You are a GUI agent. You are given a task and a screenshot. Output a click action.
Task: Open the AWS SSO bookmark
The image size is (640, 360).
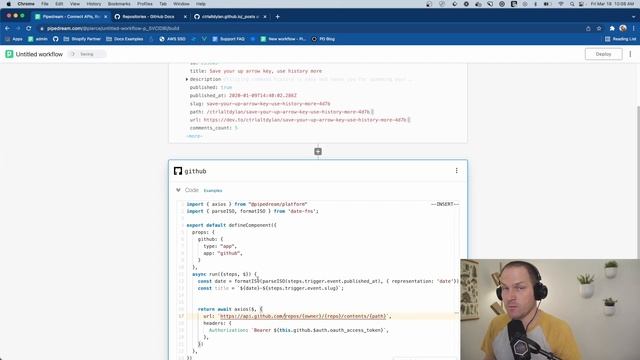[x=172, y=39]
